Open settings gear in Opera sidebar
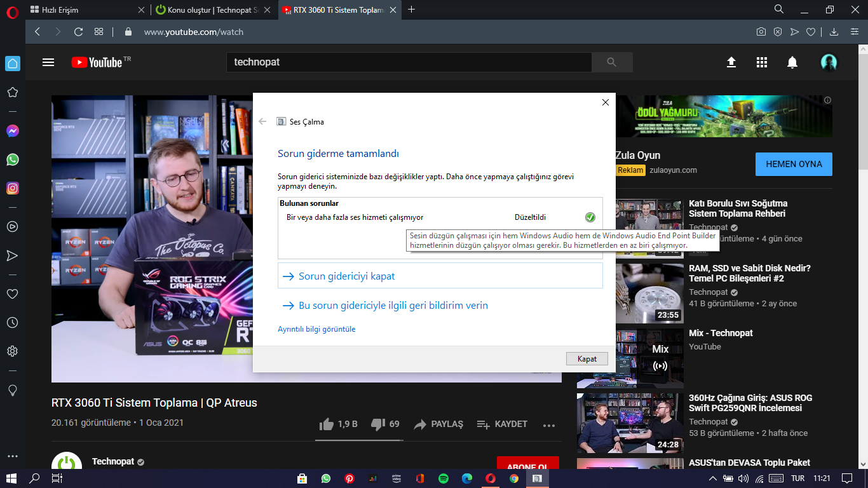 pyautogui.click(x=13, y=351)
